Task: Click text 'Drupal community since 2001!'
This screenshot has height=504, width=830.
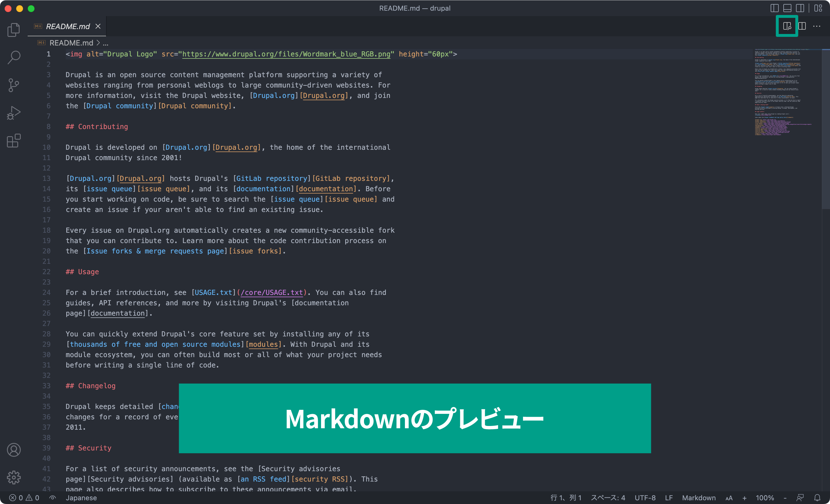Action: (124, 158)
